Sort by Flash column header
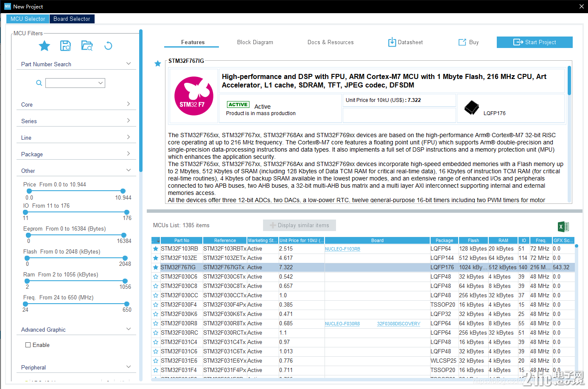Viewport: 588px width, 389px height. [473, 240]
